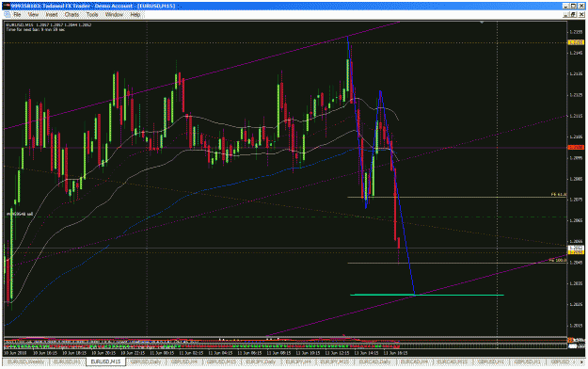Open the File menu
The image size is (588, 369).
(x=17, y=15)
